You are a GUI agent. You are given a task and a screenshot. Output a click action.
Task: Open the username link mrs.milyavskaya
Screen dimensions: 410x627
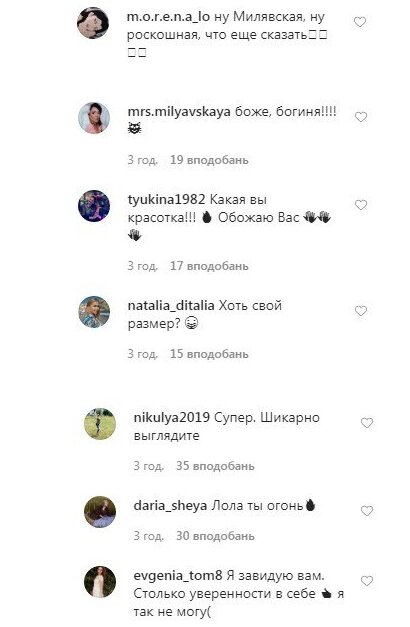[179, 112]
